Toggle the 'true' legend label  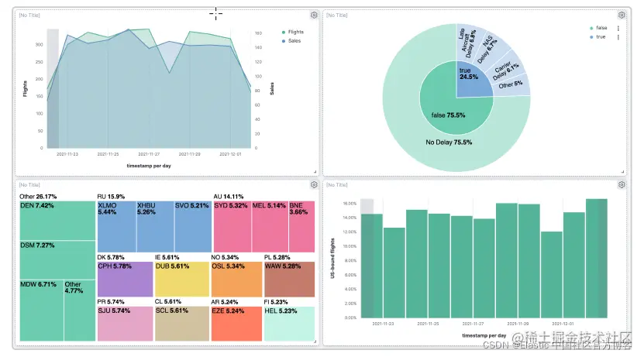[x=601, y=37]
